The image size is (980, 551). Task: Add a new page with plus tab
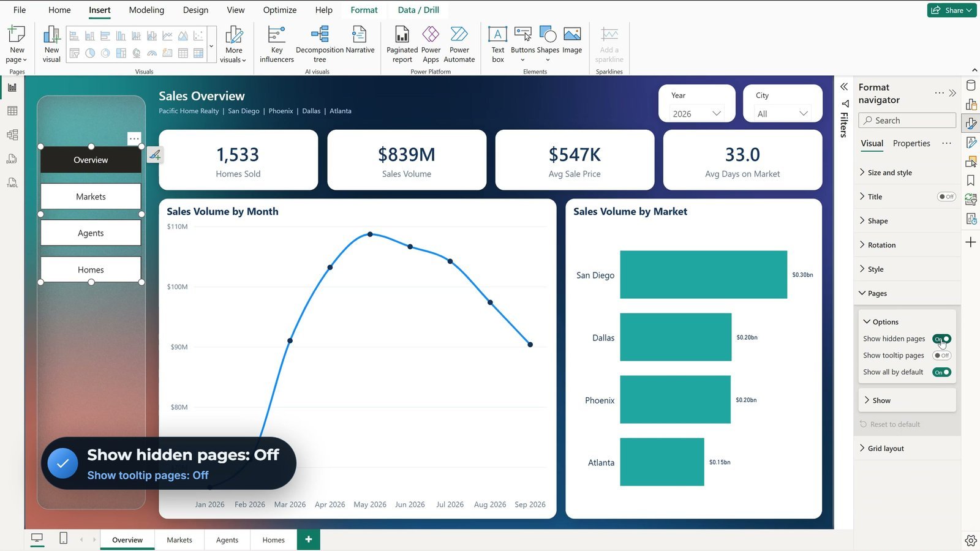(309, 539)
